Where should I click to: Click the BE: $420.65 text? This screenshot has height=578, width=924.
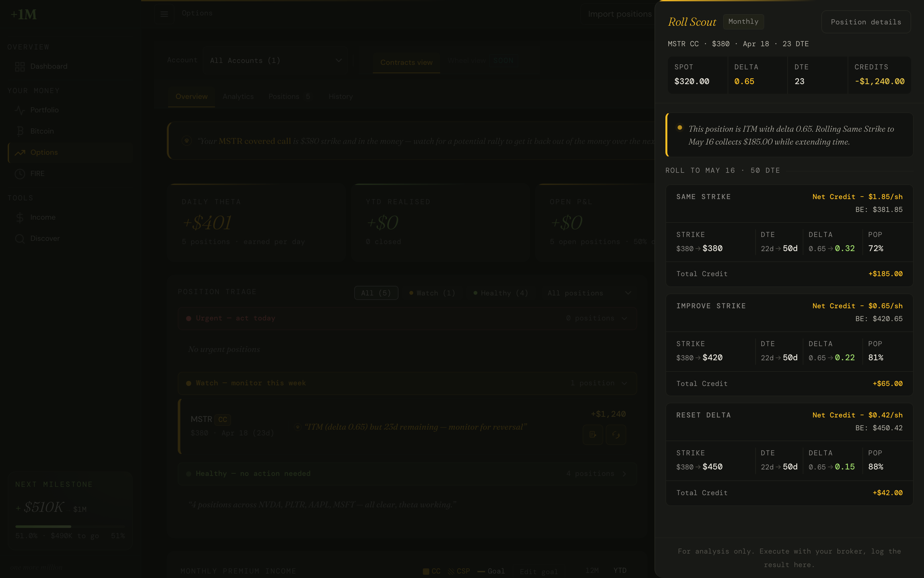click(x=879, y=319)
